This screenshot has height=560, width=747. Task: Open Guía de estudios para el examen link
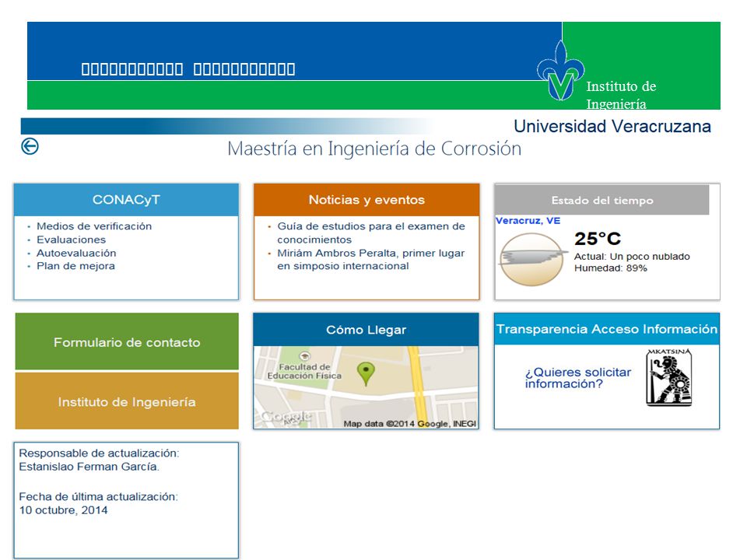[371, 233]
